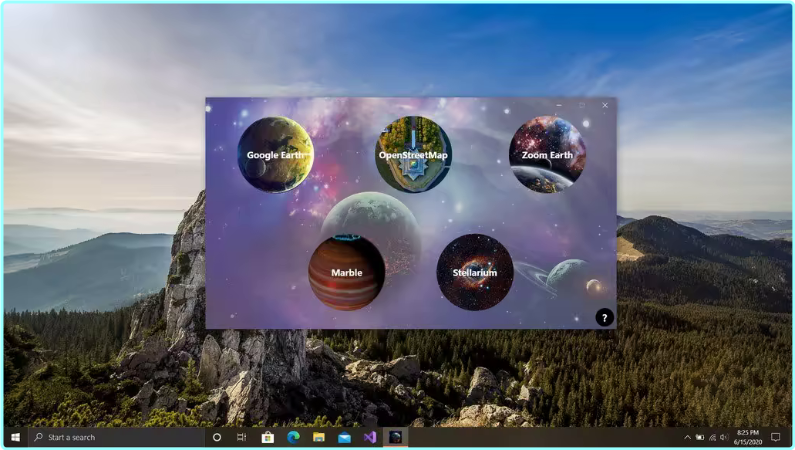Open the Mail app on taskbar
This screenshot has height=450, width=795.
[344, 437]
